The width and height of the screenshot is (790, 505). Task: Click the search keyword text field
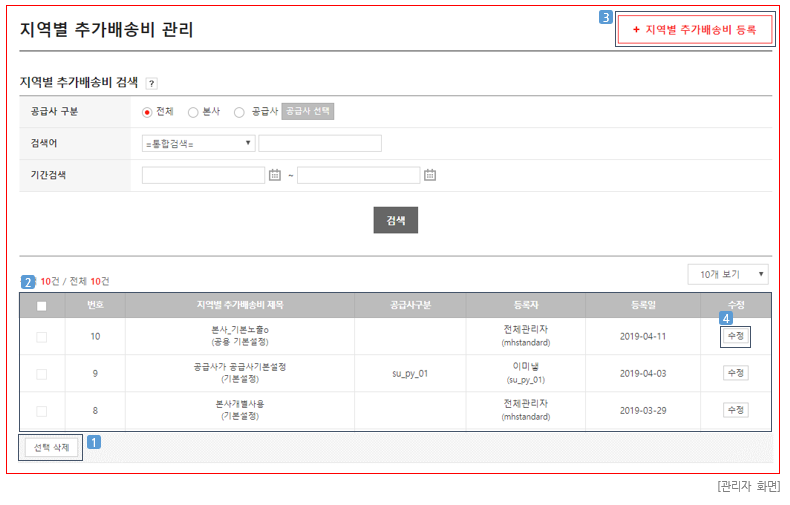320,143
